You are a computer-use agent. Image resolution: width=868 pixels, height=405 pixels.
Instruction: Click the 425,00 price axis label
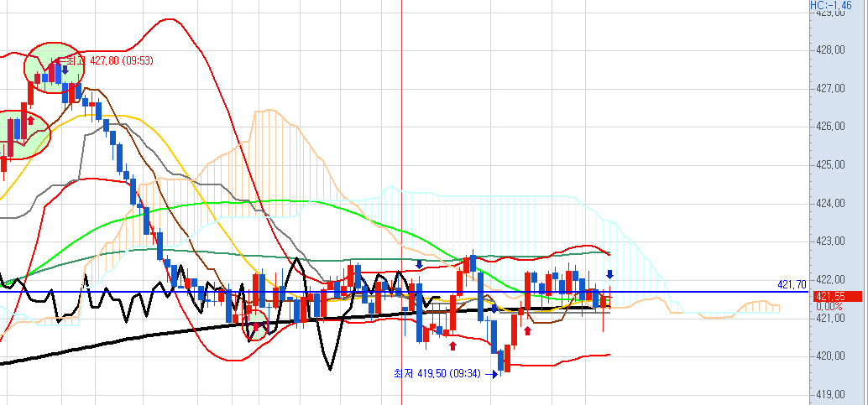coord(831,165)
